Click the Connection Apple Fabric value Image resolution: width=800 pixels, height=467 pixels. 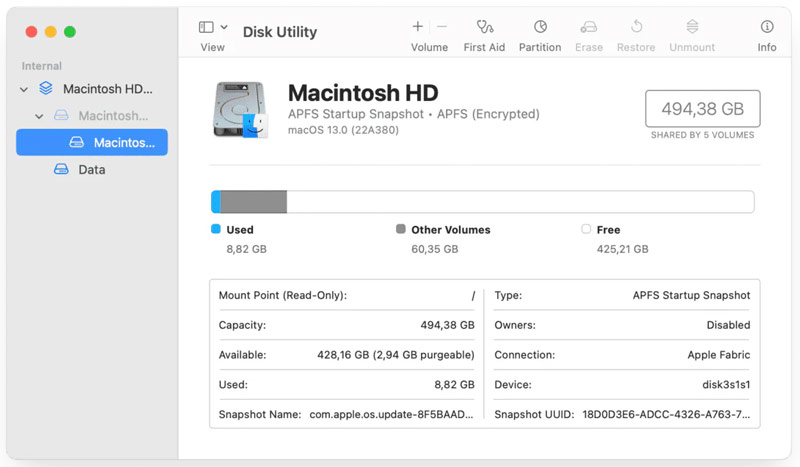click(x=718, y=355)
